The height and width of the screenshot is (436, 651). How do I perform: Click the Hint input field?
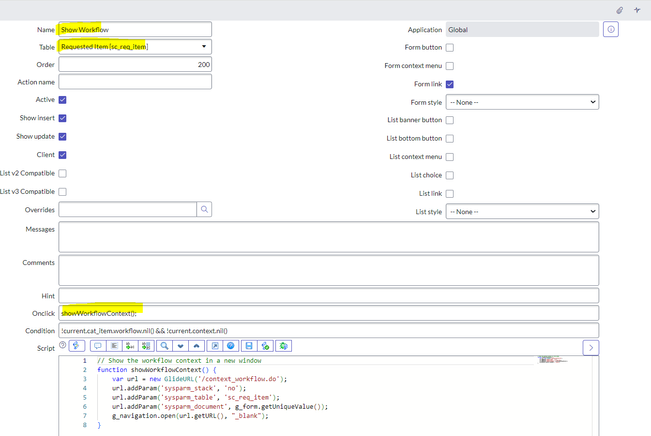[328, 296]
